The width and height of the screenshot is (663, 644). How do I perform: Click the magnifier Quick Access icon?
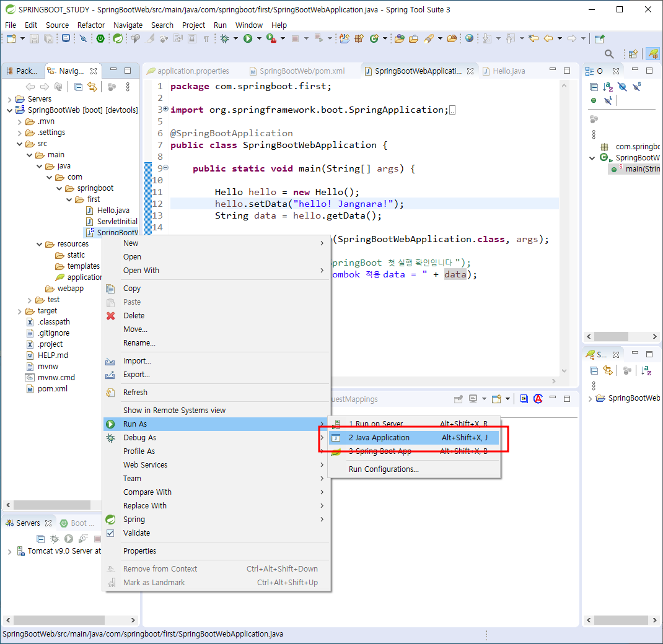(609, 54)
